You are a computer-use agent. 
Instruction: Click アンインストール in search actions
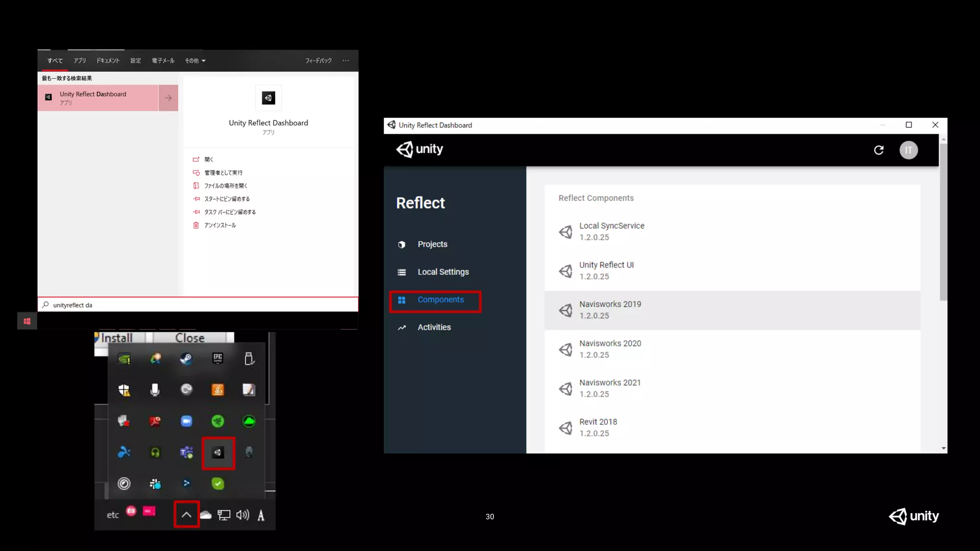click(220, 225)
